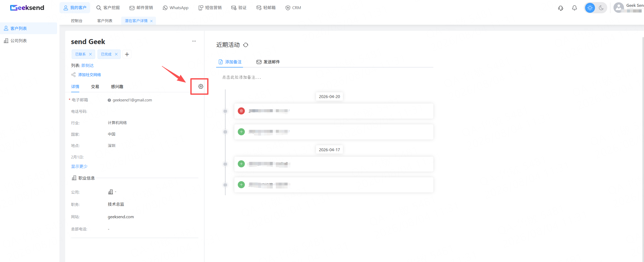The image size is (644, 262).
Task: Open the user avatar profile
Action: click(x=619, y=8)
